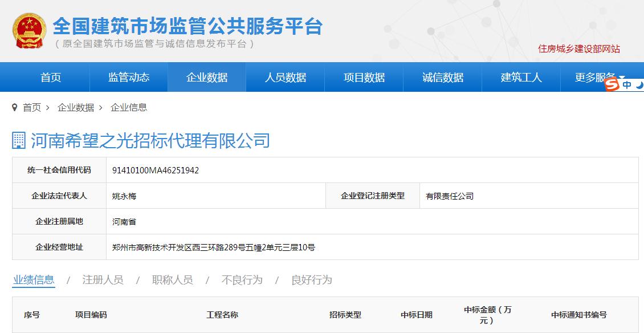Toggle the 中 Chinese input mode indicator
The width and height of the screenshot is (644, 333).
(x=627, y=85)
